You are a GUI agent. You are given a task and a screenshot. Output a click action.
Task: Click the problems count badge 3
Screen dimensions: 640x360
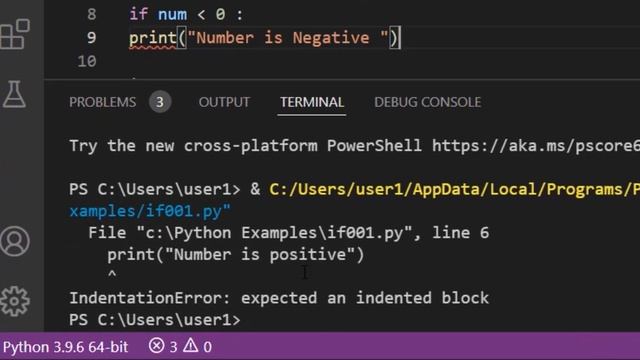(x=160, y=102)
